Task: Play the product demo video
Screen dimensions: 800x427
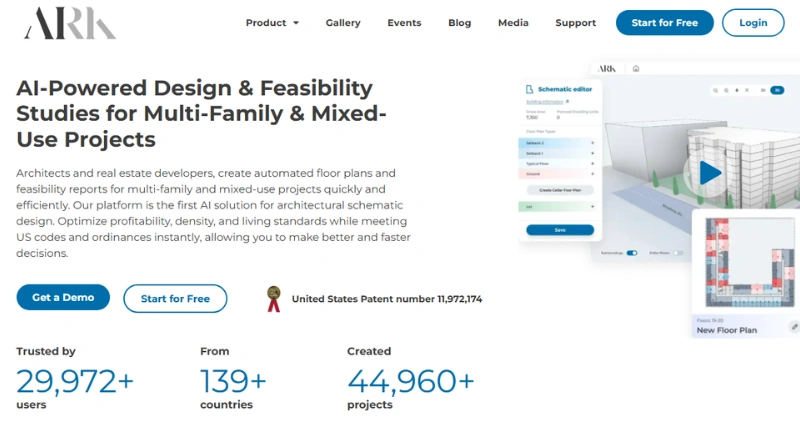Action: 710,173
